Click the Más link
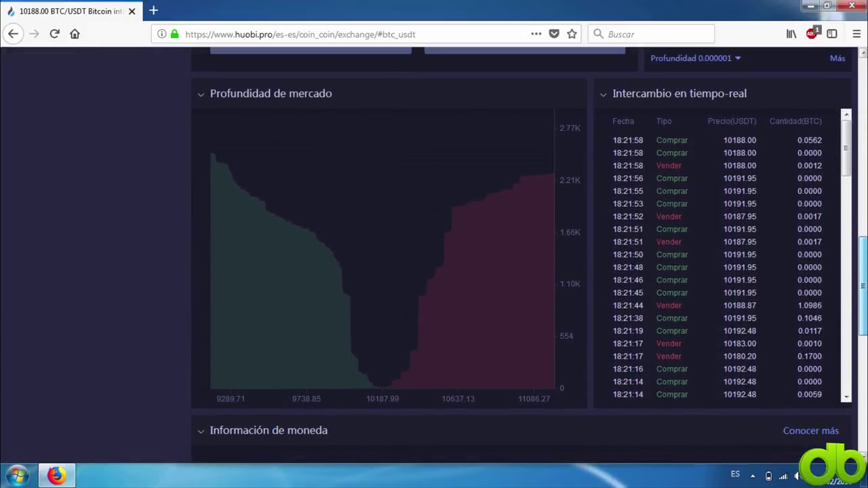The width and height of the screenshot is (868, 488). (837, 58)
